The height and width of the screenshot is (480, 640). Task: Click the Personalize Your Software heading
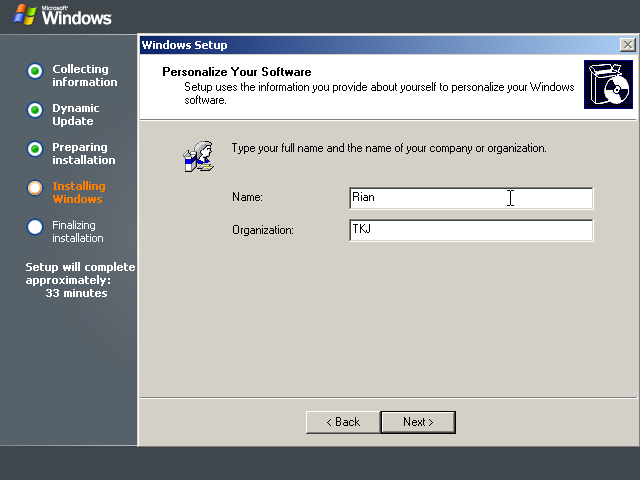point(237,72)
